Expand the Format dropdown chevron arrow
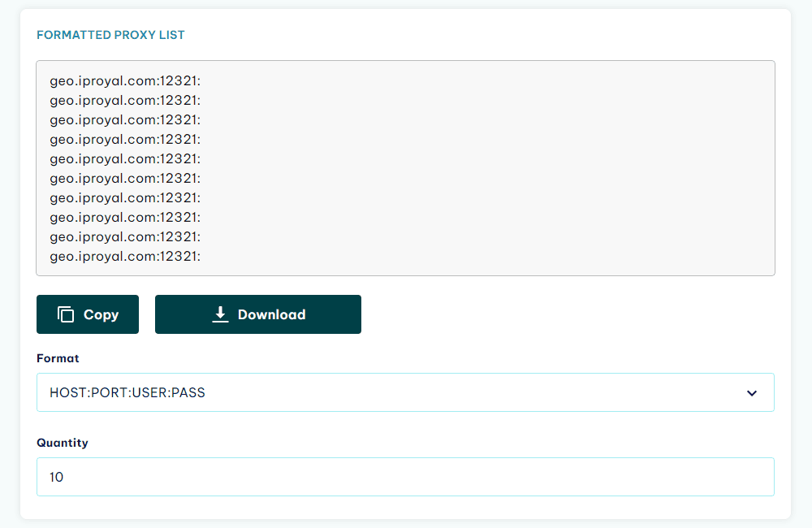Image resolution: width=812 pixels, height=528 pixels. pos(752,393)
